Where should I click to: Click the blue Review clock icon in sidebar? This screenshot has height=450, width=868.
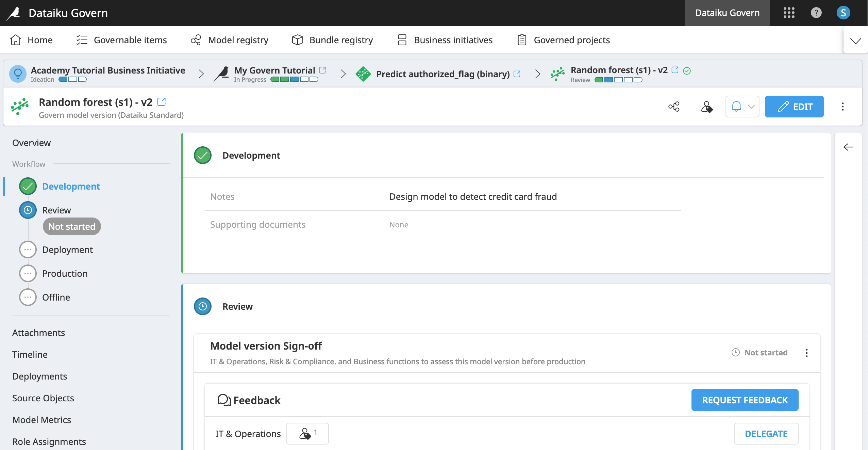click(x=28, y=210)
